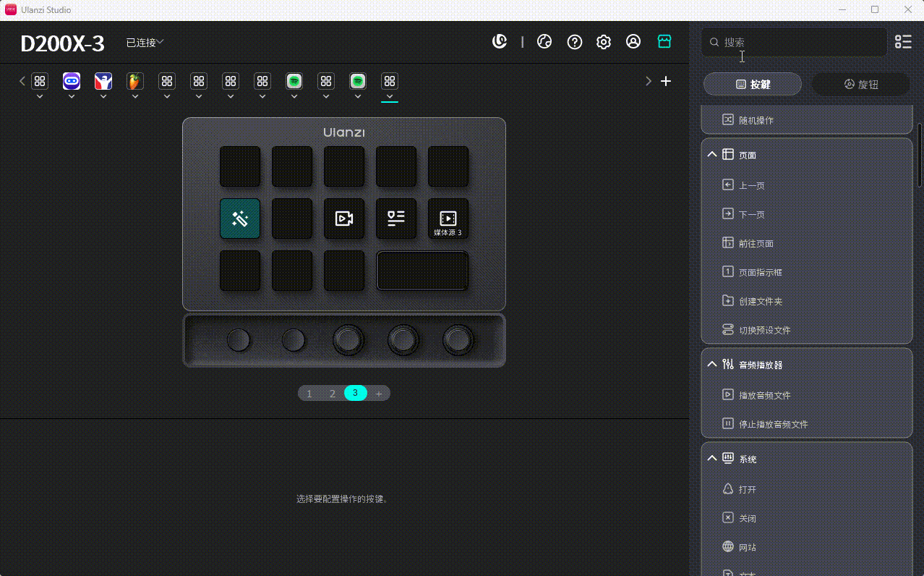Select the FL Studio profile icon

(134, 81)
